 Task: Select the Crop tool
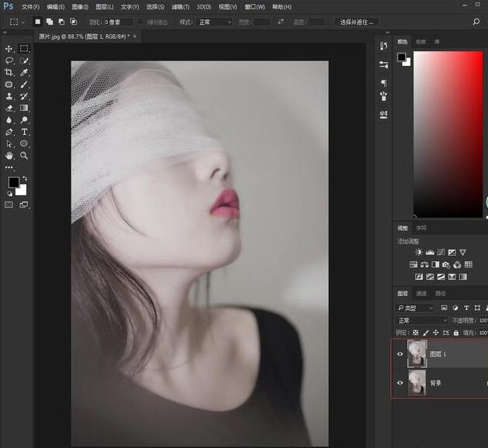click(x=9, y=72)
